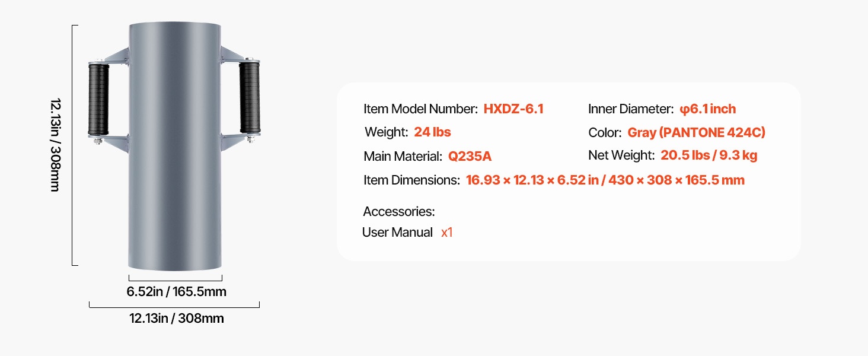Click the right black ribbed handle grip
This screenshot has height=356, width=868.
point(250,97)
